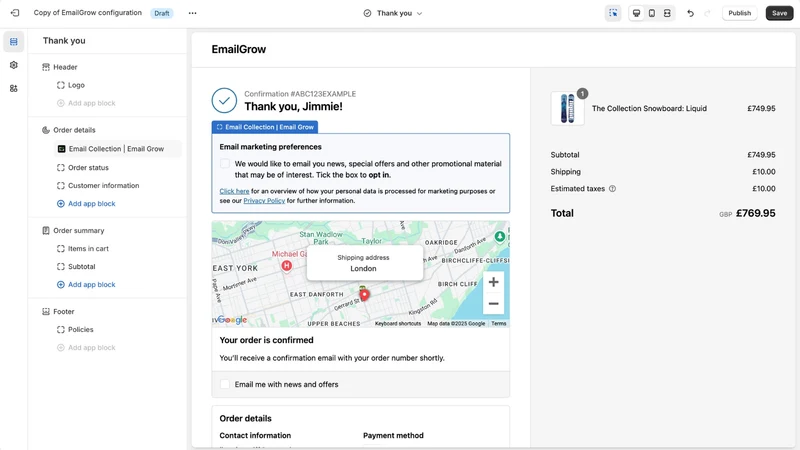The image size is (800, 450).
Task: Click the exit editor icon
Action: tap(15, 13)
